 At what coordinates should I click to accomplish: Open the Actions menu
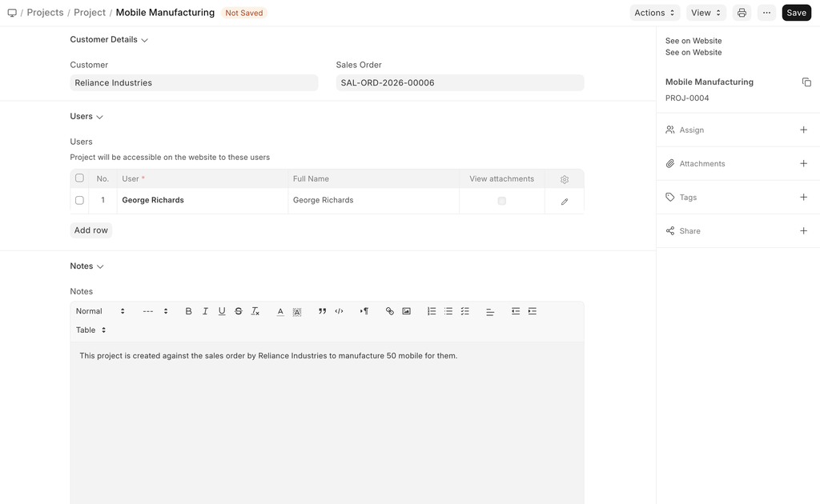(654, 13)
